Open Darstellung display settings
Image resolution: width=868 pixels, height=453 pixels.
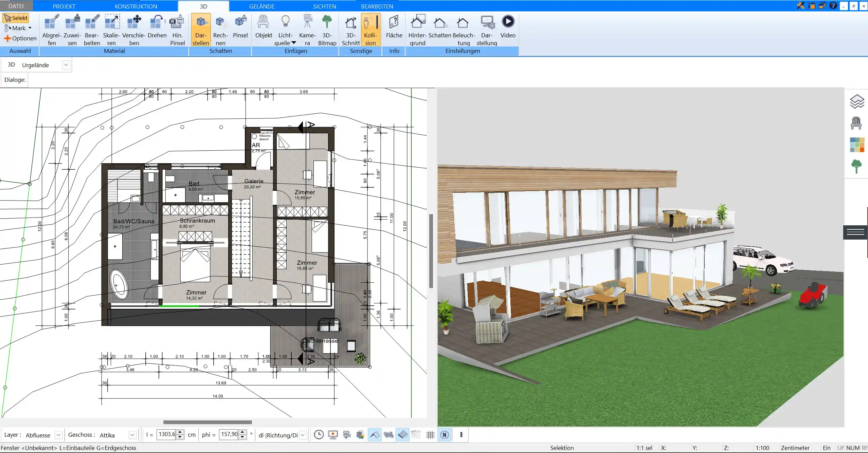pos(487,30)
